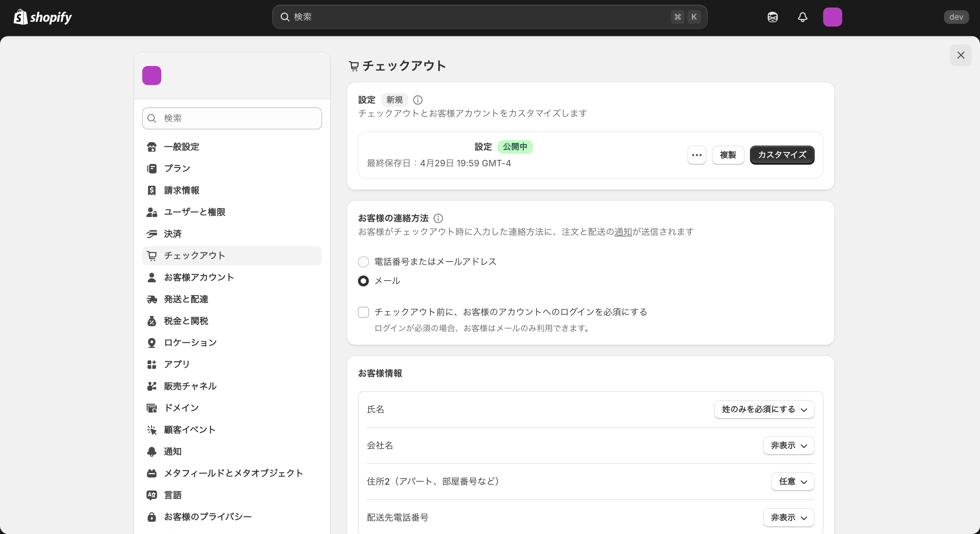Click the sparkle cursor icon for 顧客イベント

(152, 430)
